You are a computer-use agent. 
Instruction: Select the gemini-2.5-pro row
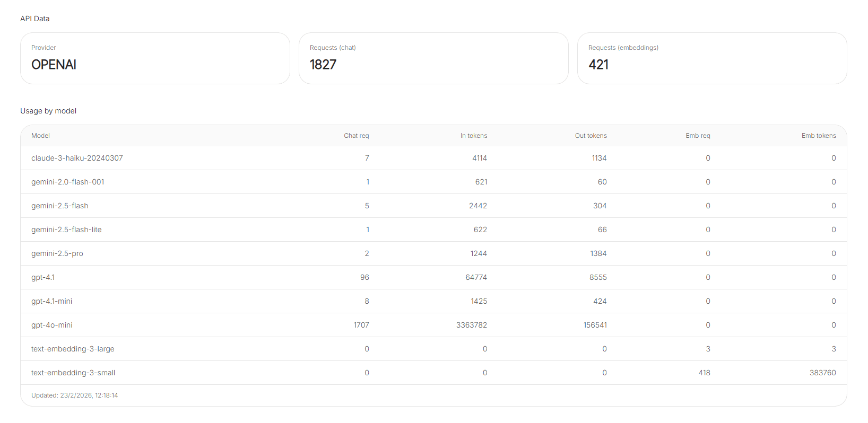coord(433,253)
